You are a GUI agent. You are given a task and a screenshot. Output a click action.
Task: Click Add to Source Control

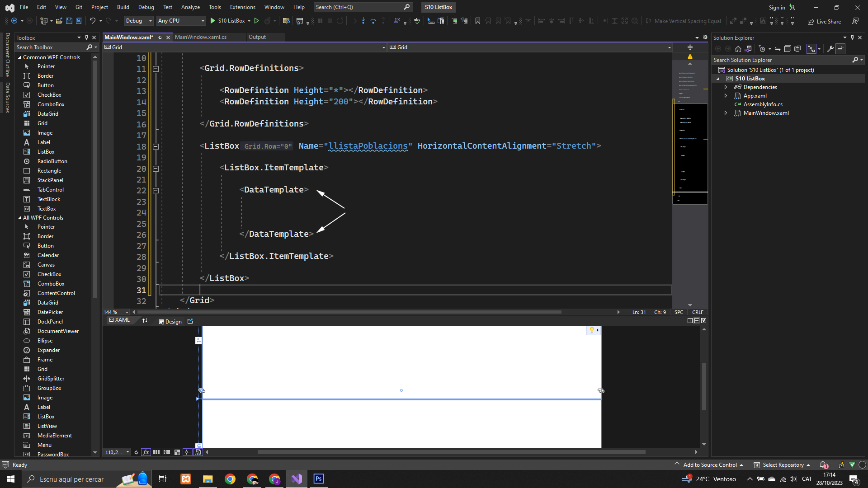click(x=709, y=465)
